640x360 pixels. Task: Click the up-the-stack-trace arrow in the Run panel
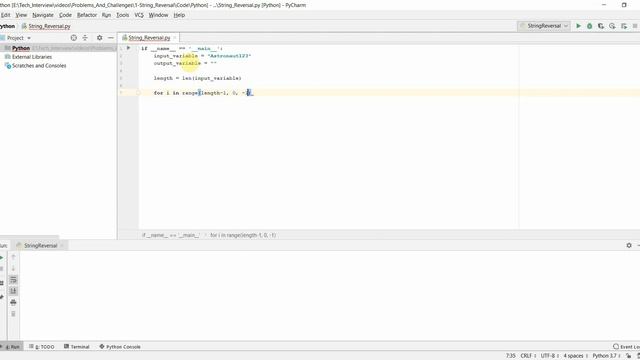point(13,257)
